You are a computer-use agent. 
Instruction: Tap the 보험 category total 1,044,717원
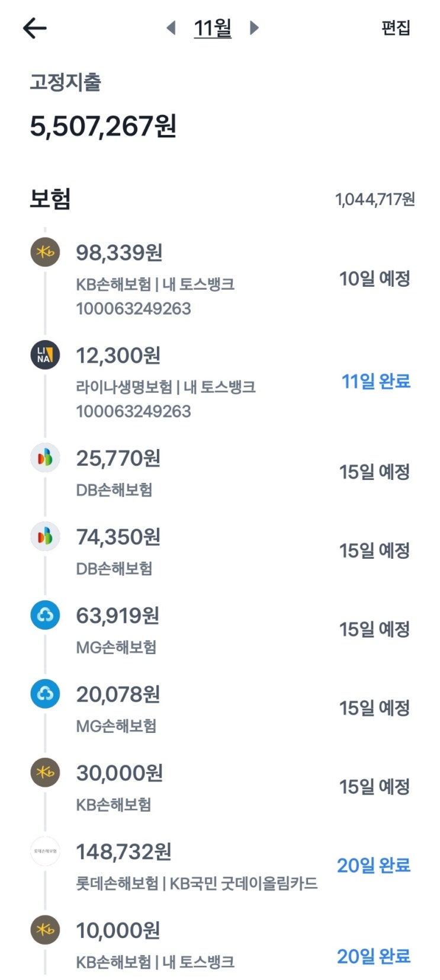click(x=375, y=200)
